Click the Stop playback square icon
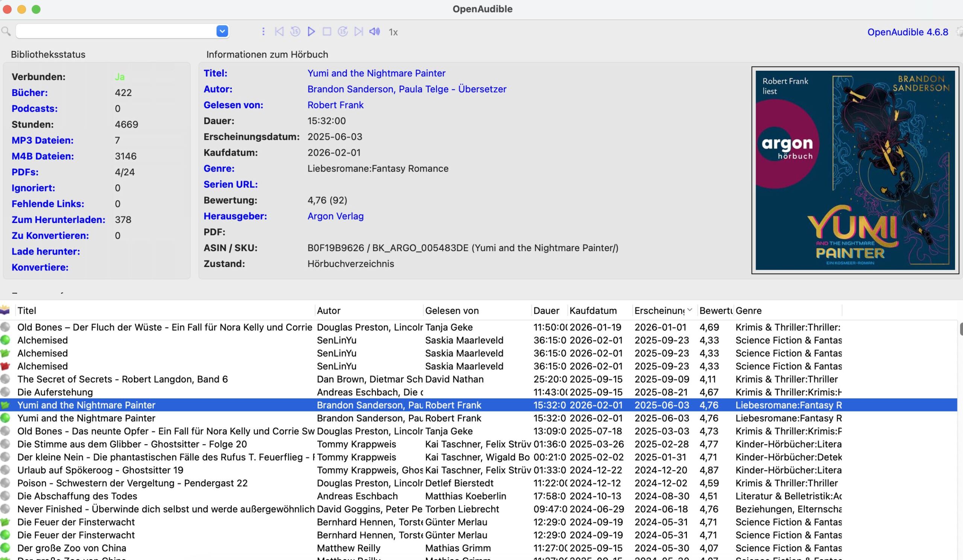 tap(327, 32)
